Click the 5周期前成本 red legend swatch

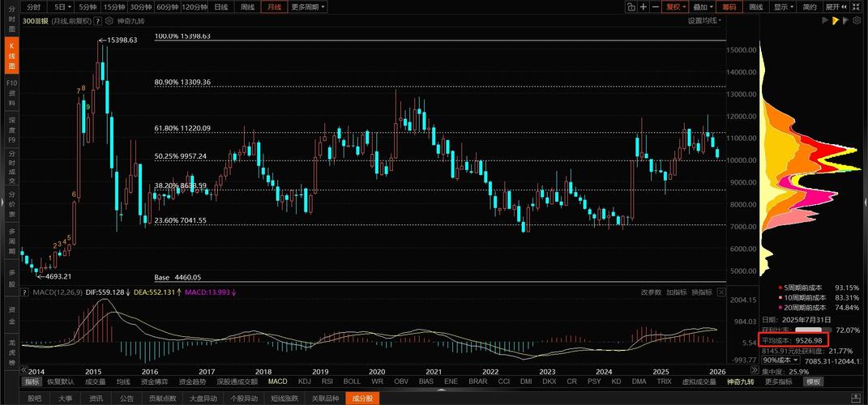tap(781, 288)
